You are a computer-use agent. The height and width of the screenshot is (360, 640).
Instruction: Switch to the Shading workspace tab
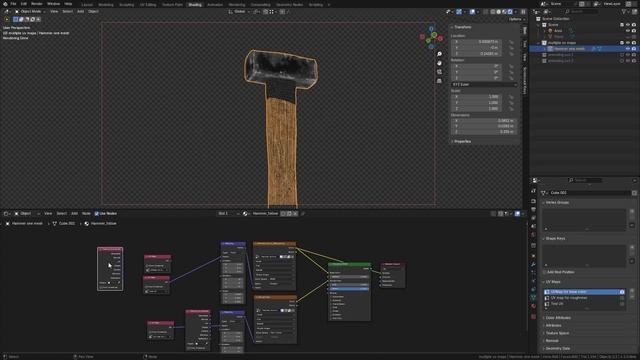pos(195,4)
